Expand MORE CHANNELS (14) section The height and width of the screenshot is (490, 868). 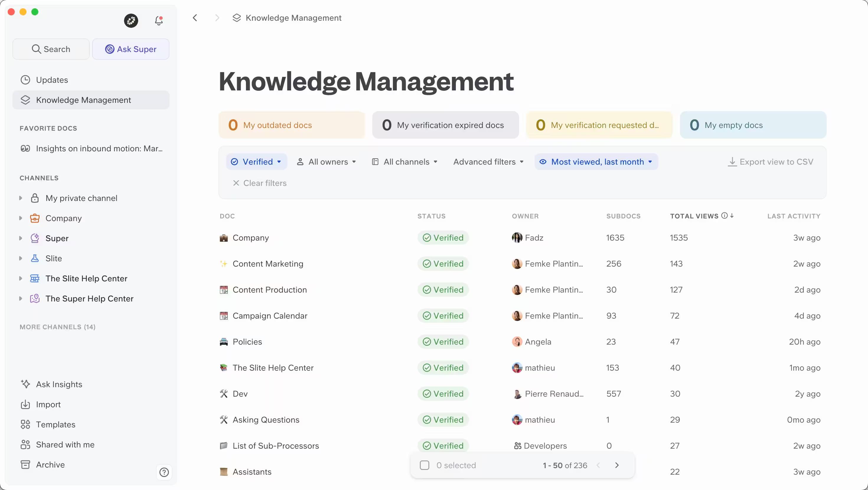tap(58, 327)
